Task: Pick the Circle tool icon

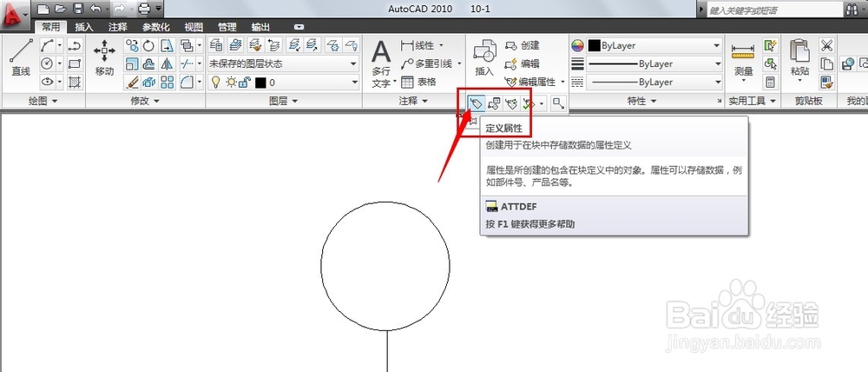Action: pos(48,63)
